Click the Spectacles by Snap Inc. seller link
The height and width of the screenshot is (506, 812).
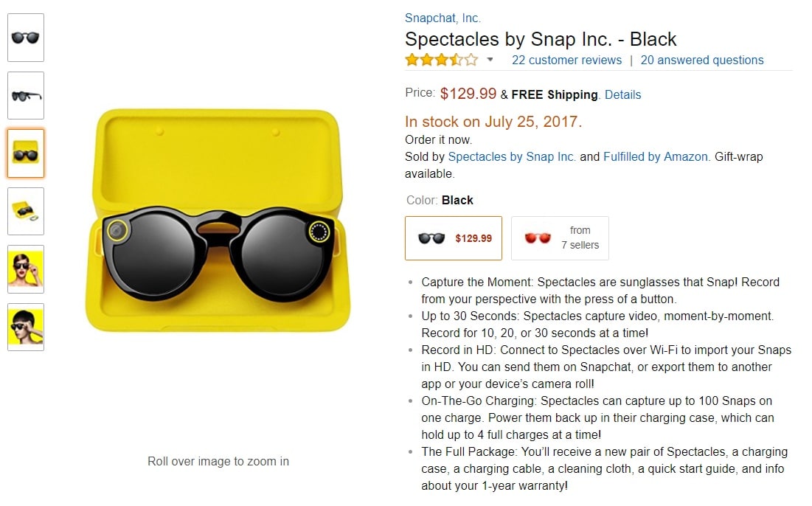tap(512, 156)
